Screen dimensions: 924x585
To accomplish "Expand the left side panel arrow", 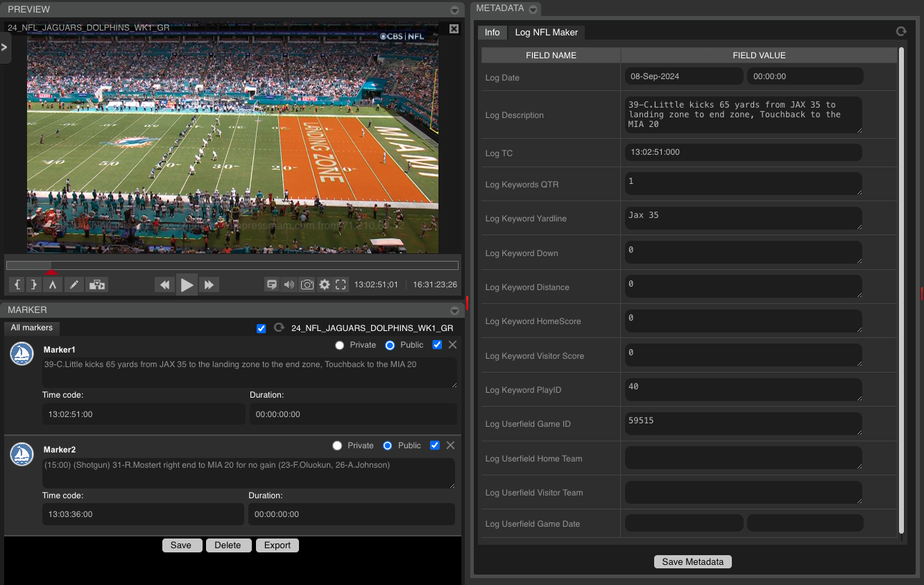I will click(5, 47).
